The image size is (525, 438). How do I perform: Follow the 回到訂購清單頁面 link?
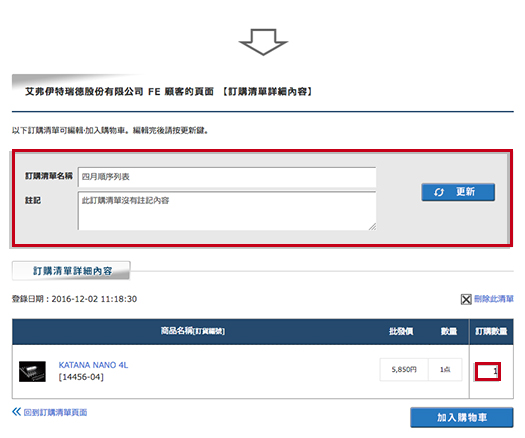coord(55,412)
